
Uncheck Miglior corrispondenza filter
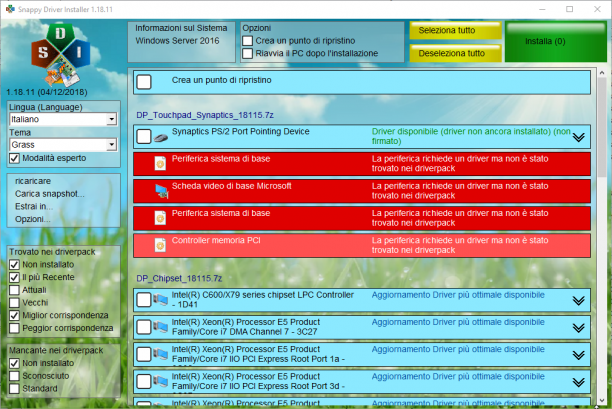coord(14,315)
